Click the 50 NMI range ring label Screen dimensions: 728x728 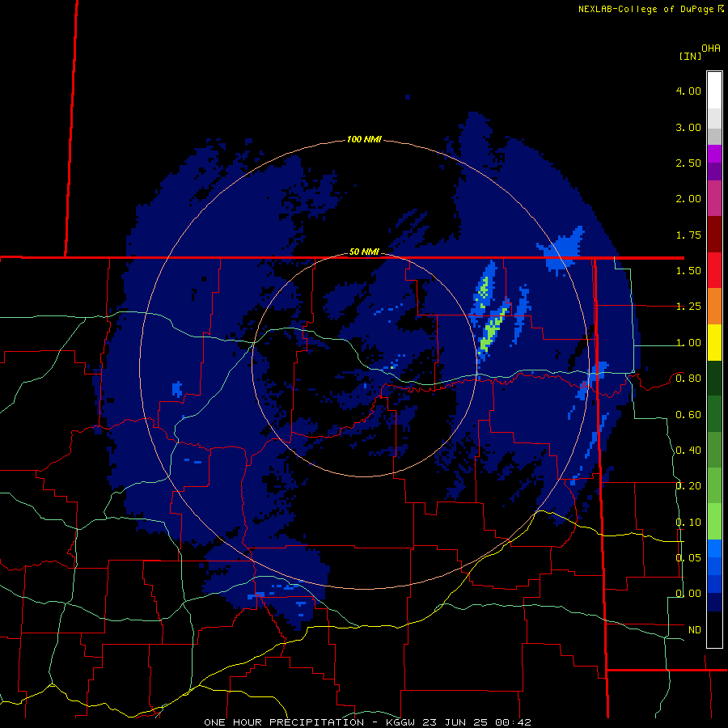[364, 252]
